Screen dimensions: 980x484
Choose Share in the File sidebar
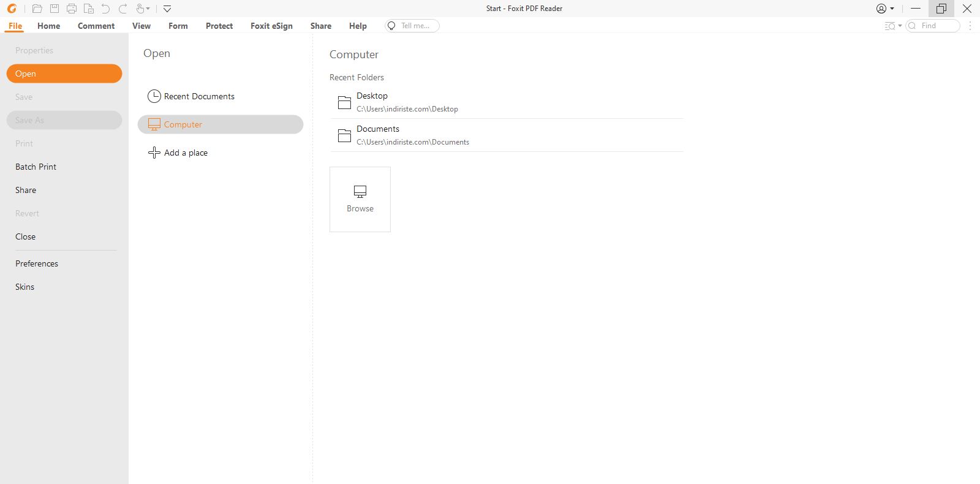(x=26, y=190)
